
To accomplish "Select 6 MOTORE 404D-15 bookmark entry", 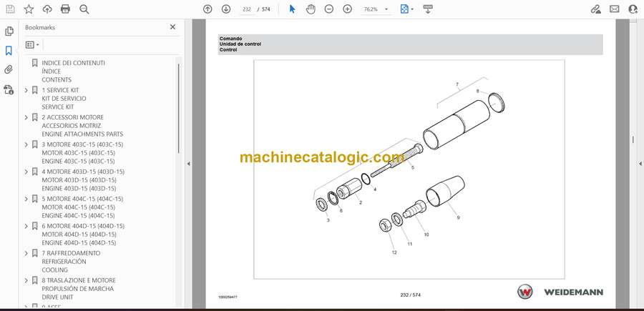I will (x=83, y=235).
